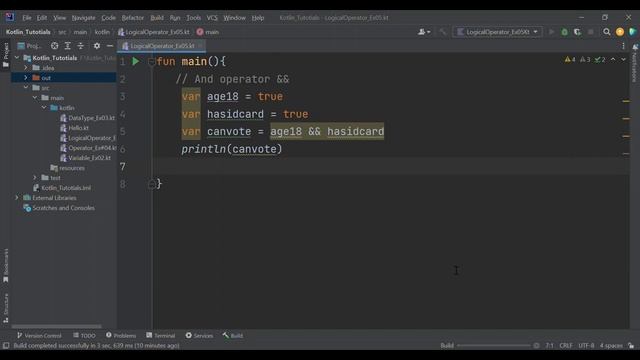Open Search Everywhere magnifier
The image size is (640, 360).
(607, 32)
